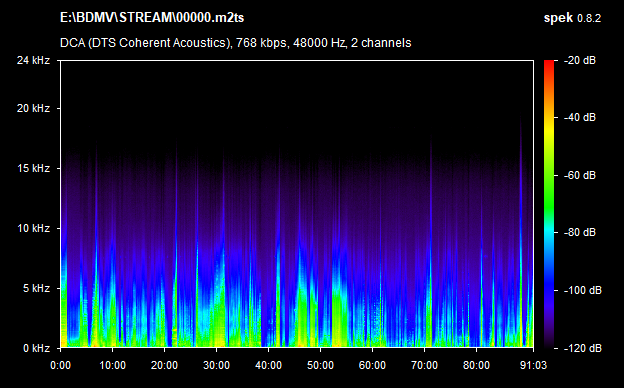624x388 pixels.
Task: Click the 40:00 time axis label
Action: [x=268, y=365]
